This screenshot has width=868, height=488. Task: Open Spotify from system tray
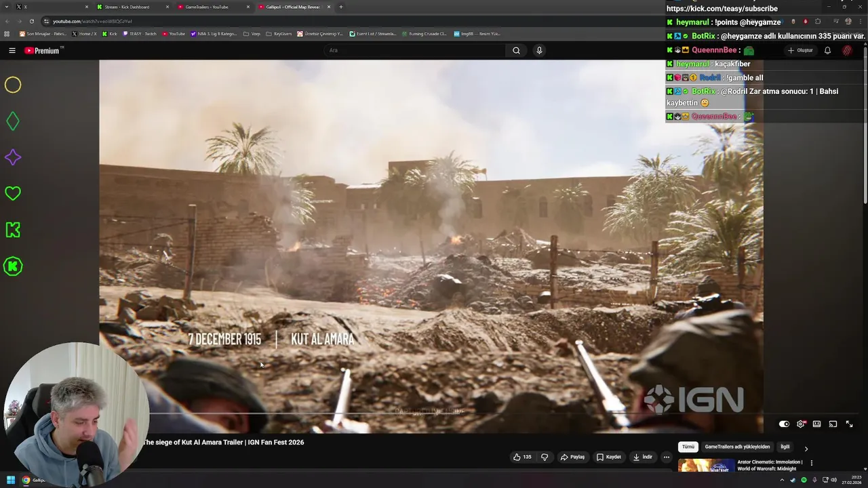coord(804,480)
